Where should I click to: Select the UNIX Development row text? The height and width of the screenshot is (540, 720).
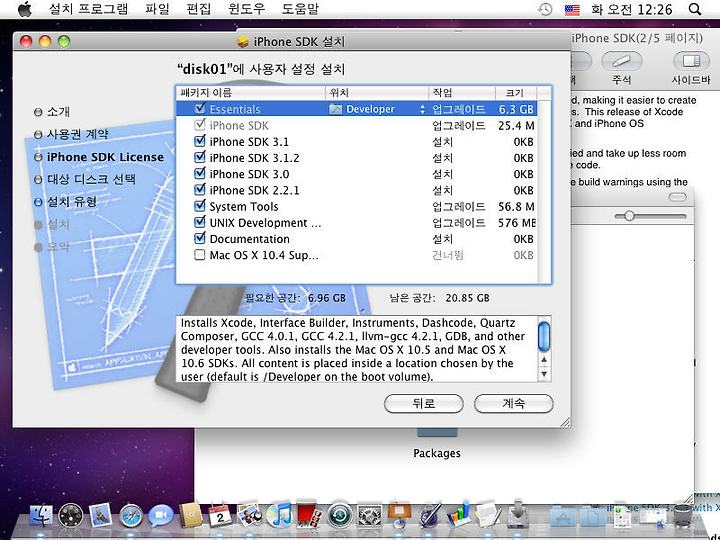(x=265, y=223)
